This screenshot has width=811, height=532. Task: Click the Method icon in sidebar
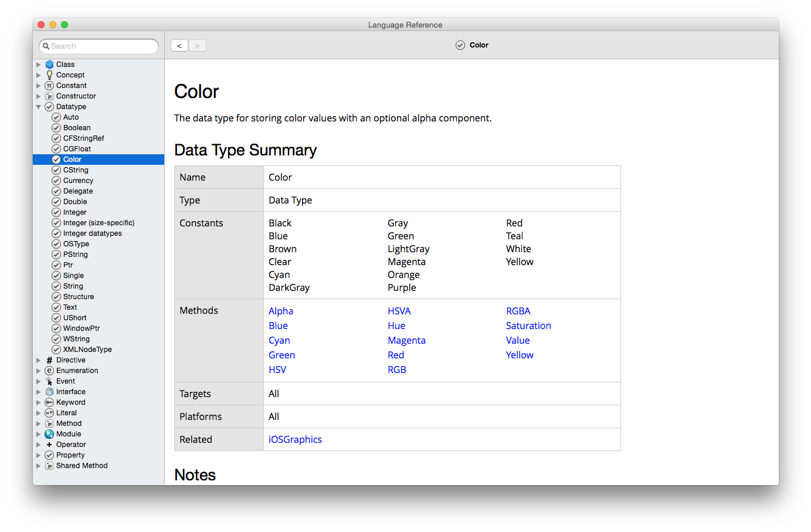pos(49,423)
